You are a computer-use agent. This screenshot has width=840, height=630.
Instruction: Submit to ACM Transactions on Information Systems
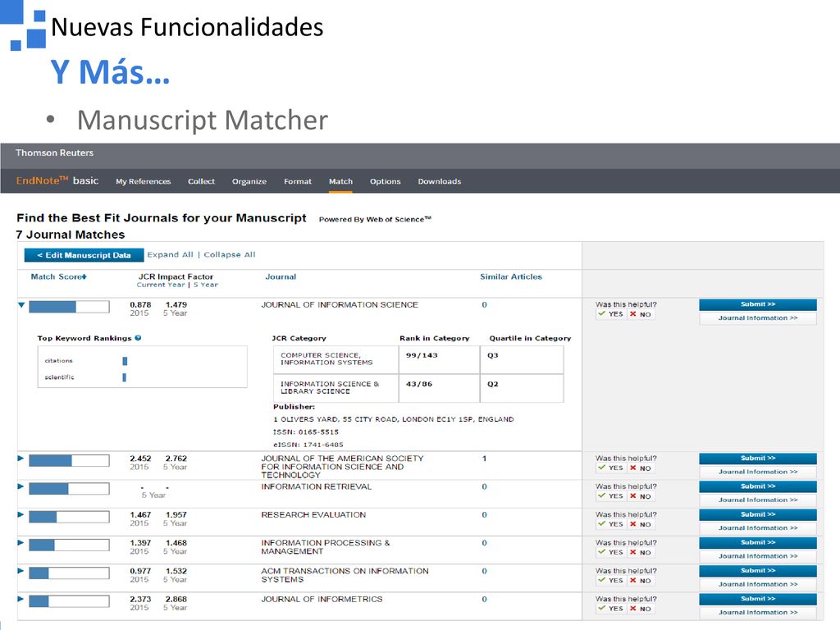(x=757, y=571)
